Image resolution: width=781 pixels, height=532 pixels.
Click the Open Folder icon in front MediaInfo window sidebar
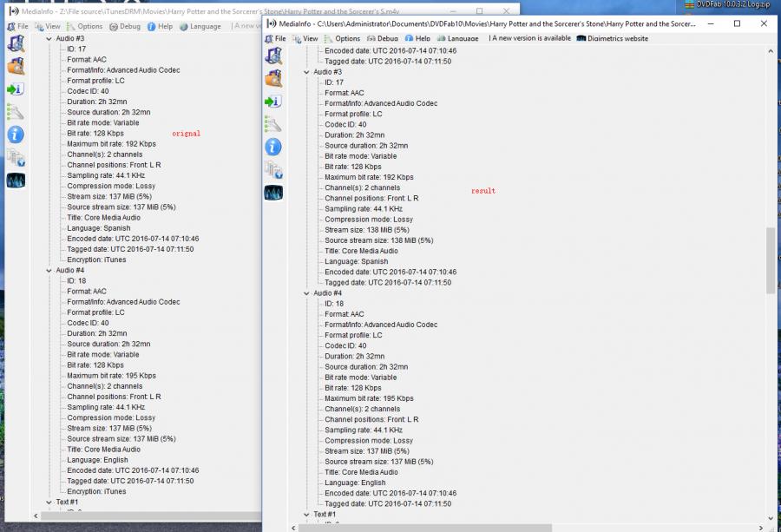click(273, 78)
